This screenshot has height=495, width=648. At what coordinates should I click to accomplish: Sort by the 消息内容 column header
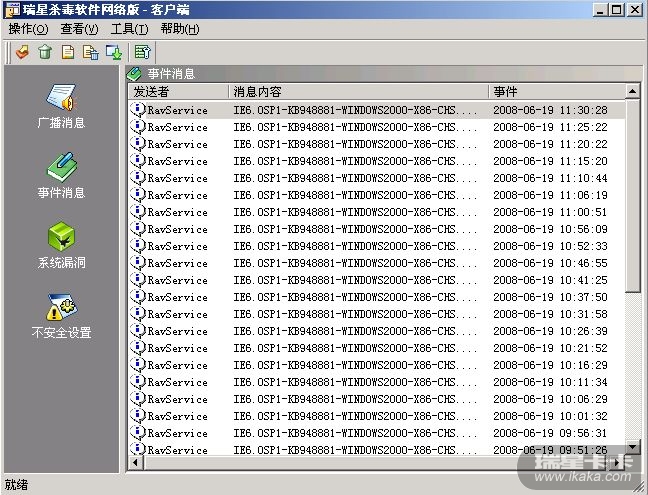pos(359,91)
